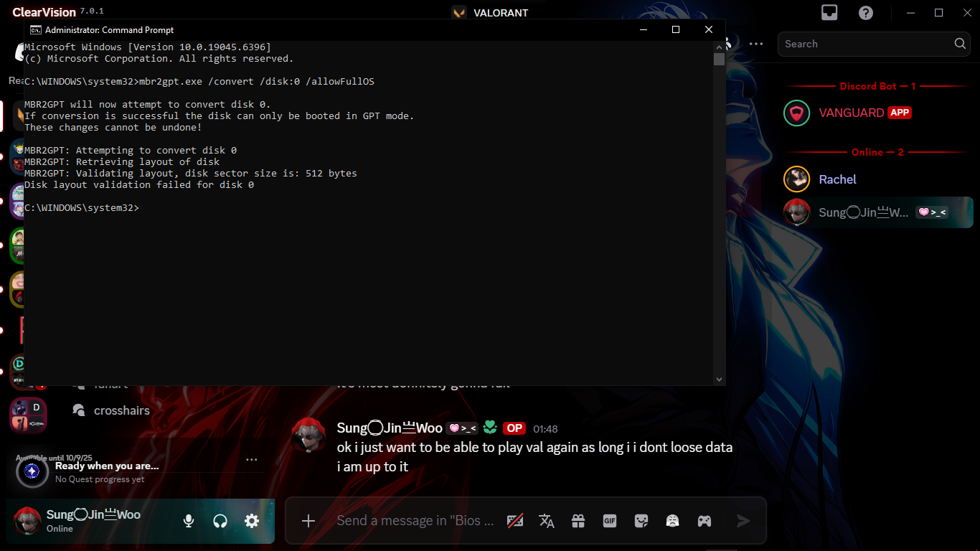Minimize the Command Prompt window
Viewport: 980px width, 551px height.
[643, 29]
